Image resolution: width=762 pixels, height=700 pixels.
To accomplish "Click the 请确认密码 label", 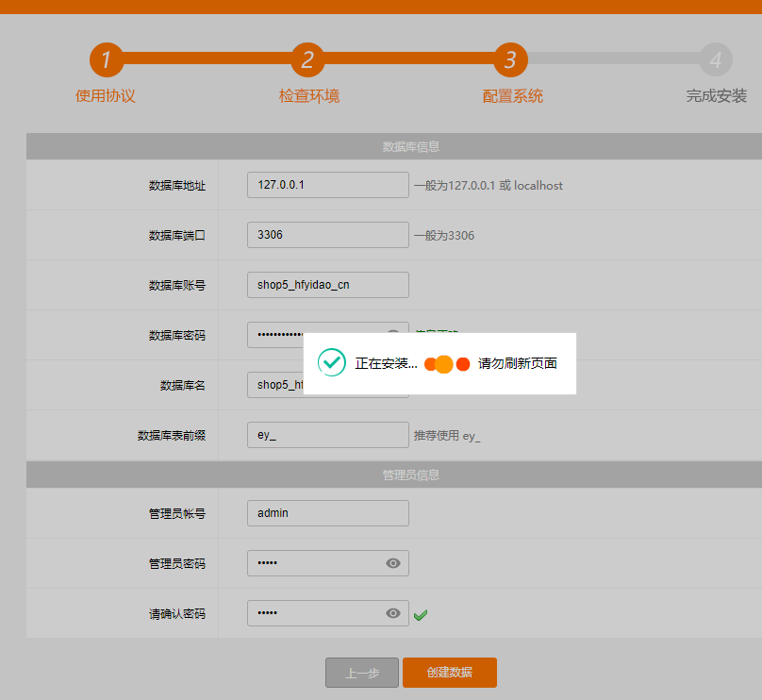I will tap(177, 614).
